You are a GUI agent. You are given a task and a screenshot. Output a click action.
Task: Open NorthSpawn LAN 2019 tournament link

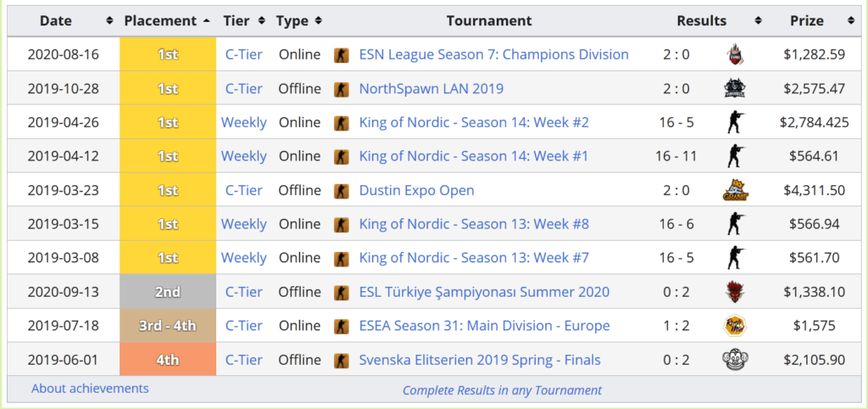(431, 88)
